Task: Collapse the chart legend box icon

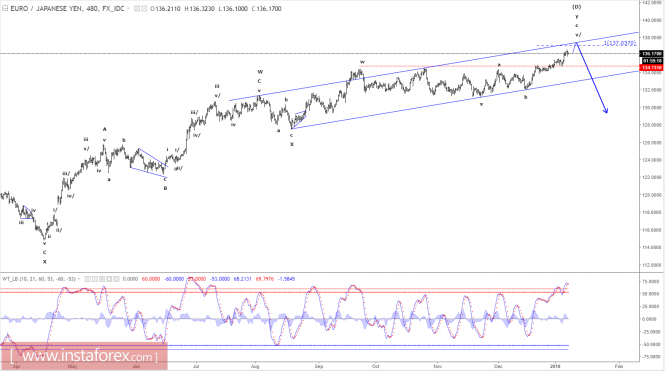Action: tap(5, 8)
